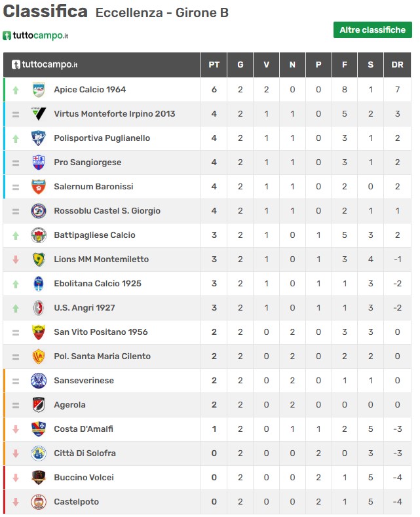Screen dimensions: 420x517
Task: Click the Salernum Baronissi crest icon
Action: click(x=39, y=187)
